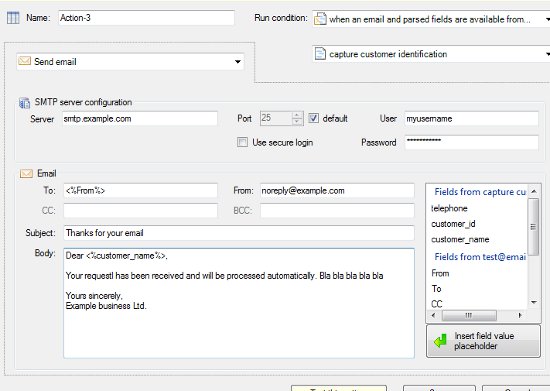Select the To field in the fields list

pos(436,288)
